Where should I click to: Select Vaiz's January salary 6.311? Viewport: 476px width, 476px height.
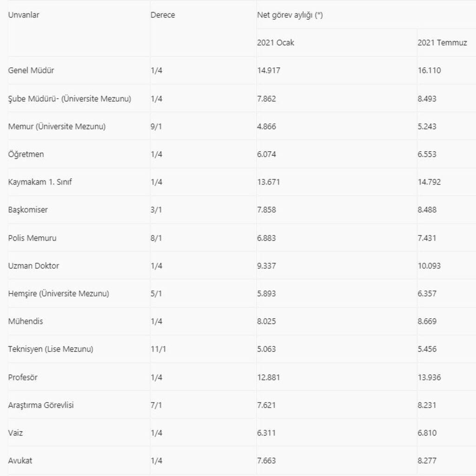point(266,433)
